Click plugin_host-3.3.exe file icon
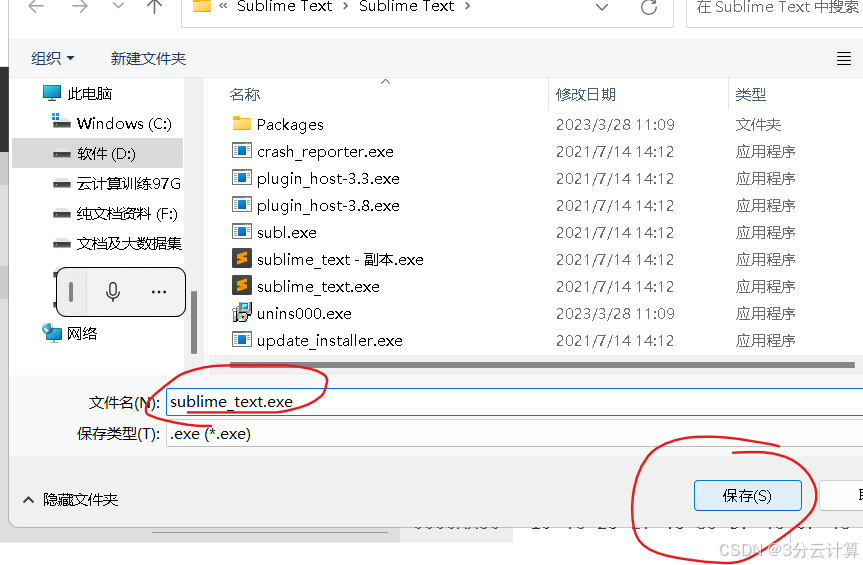Image resolution: width=863 pixels, height=565 pixels. pos(242,177)
